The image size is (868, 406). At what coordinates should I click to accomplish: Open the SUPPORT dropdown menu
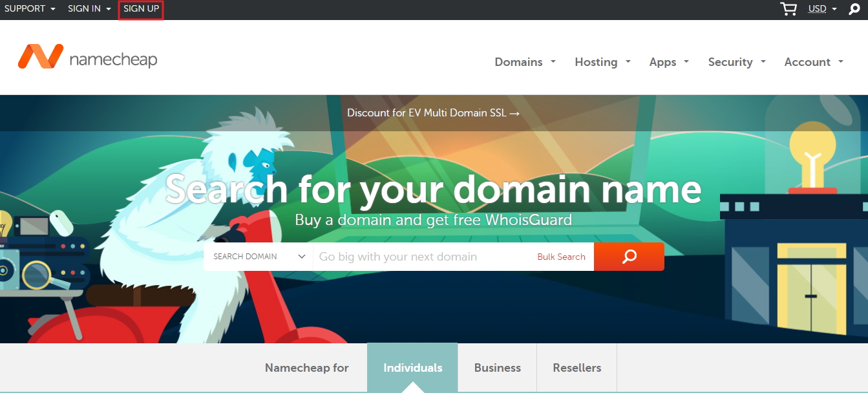coord(30,9)
